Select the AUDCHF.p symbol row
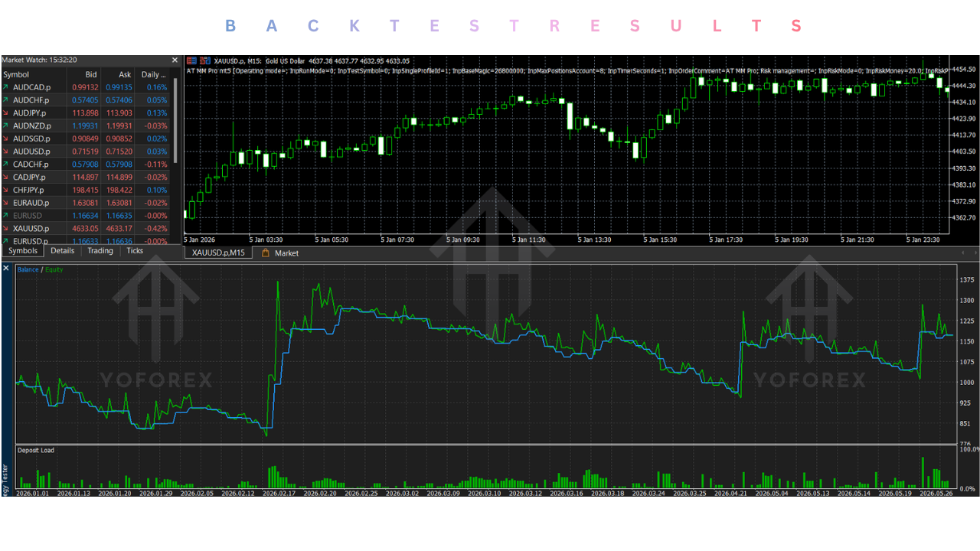Viewport: 980px width, 551px height. click(87, 100)
